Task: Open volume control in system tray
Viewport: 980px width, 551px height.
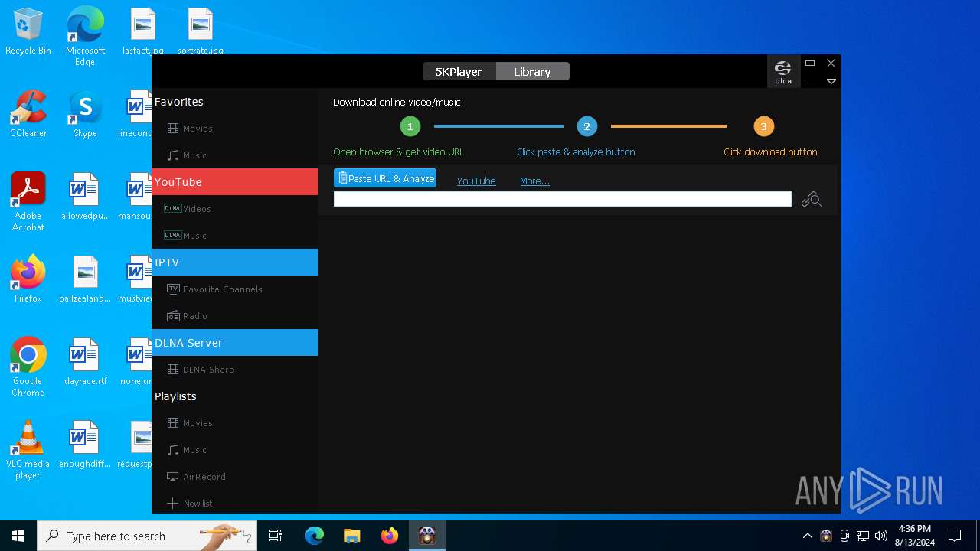Action: [881, 536]
